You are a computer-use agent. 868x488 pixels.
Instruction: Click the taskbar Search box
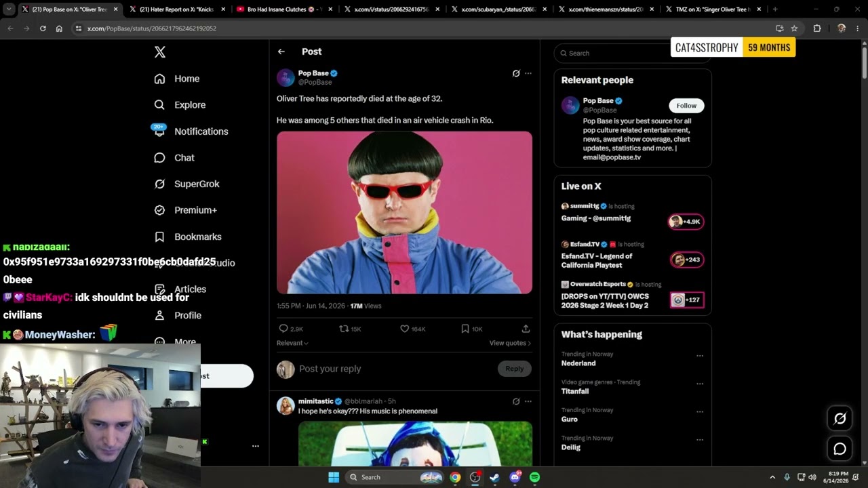point(396,477)
